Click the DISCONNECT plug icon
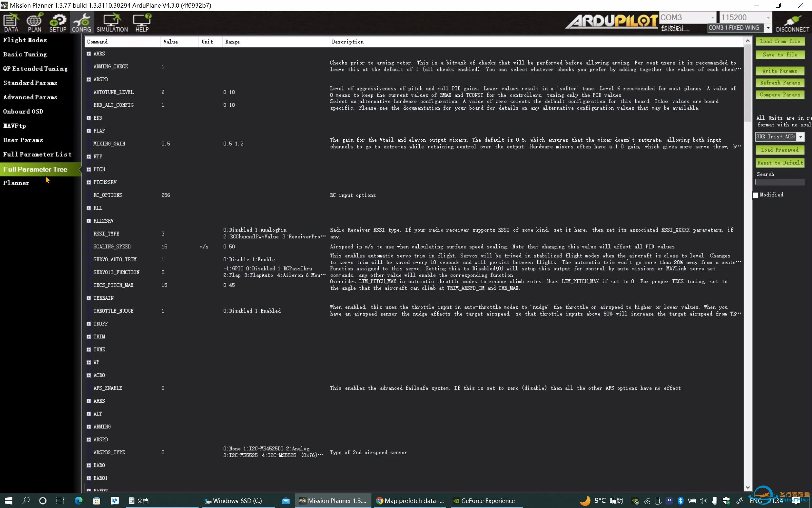 (792, 23)
